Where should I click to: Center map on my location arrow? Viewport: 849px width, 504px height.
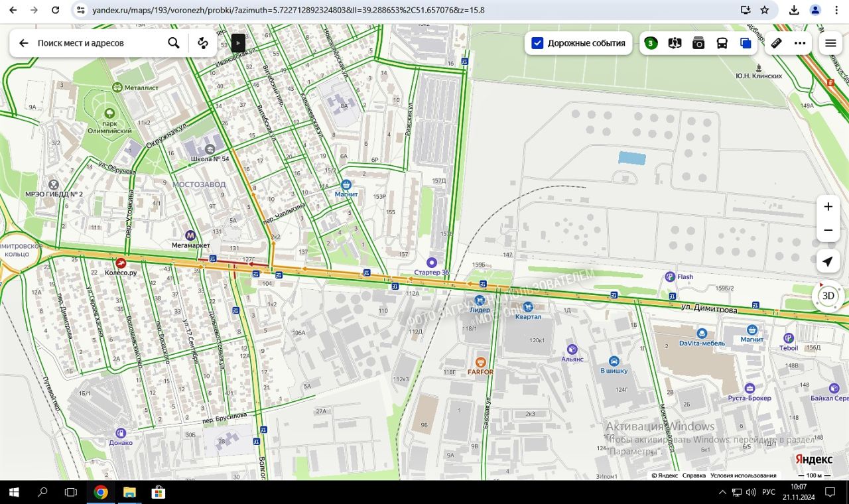pos(828,261)
